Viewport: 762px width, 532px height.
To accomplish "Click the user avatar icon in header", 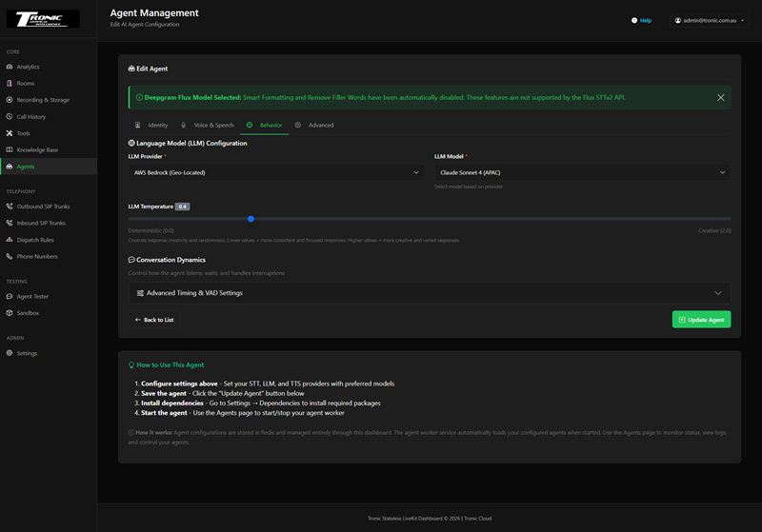I will click(x=678, y=20).
